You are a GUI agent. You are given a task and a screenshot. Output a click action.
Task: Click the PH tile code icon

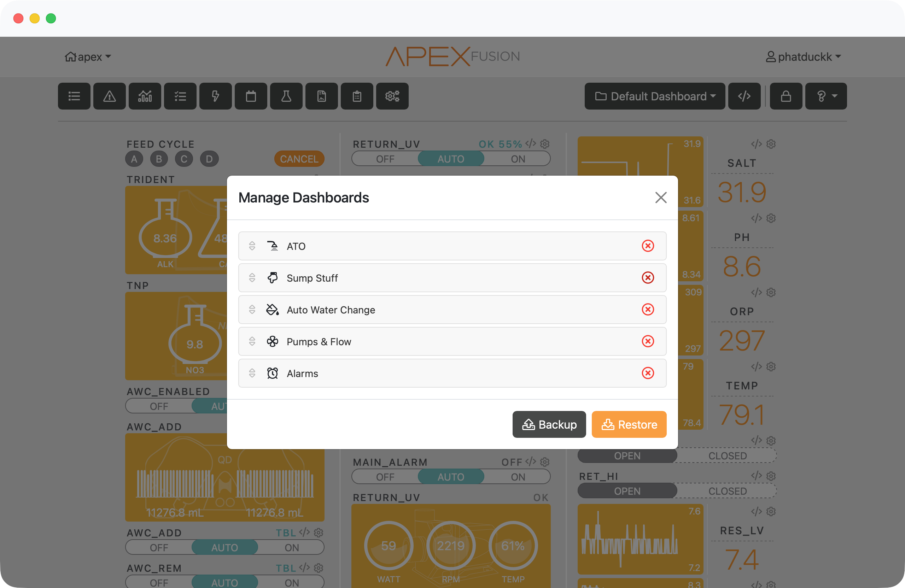click(x=756, y=218)
